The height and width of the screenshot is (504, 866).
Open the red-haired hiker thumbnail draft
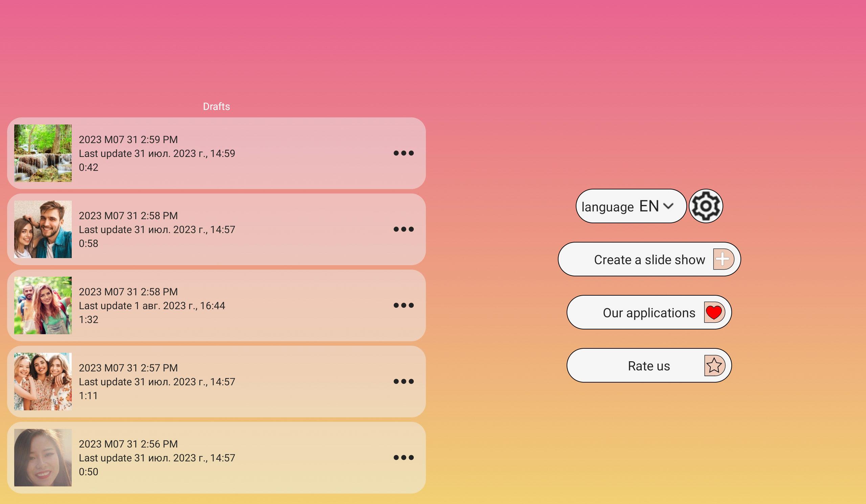43,305
